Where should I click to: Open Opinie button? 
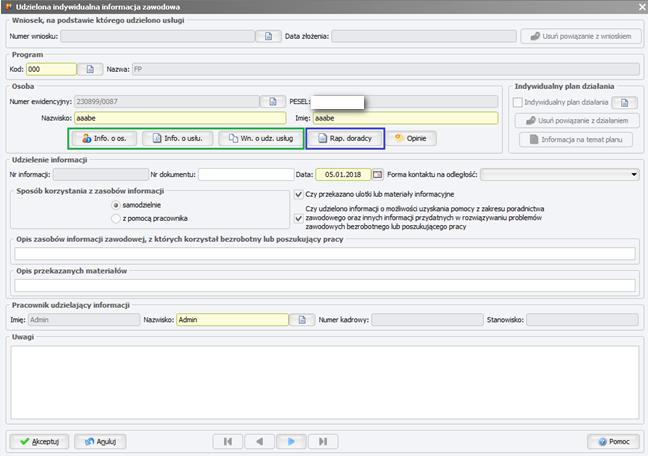(x=411, y=138)
